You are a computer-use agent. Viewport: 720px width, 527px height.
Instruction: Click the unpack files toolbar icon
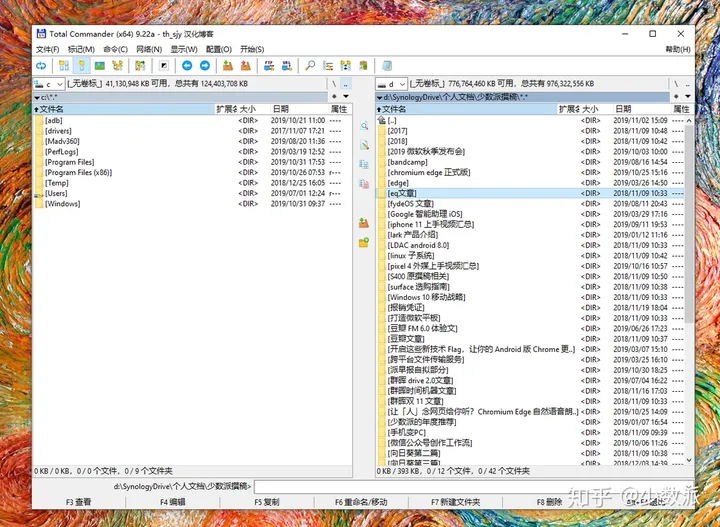point(246,66)
